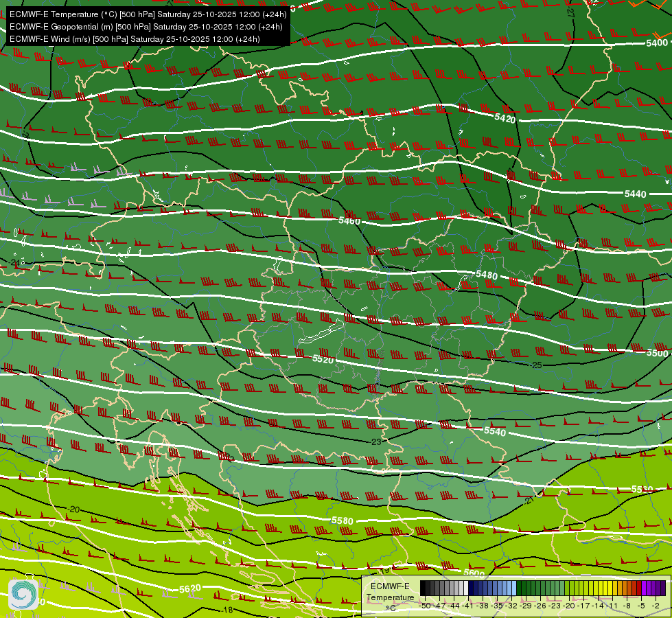Viewport: 672px width, 618px height.
Task: Click the 5440 geopotential contour label
Action: click(x=635, y=194)
